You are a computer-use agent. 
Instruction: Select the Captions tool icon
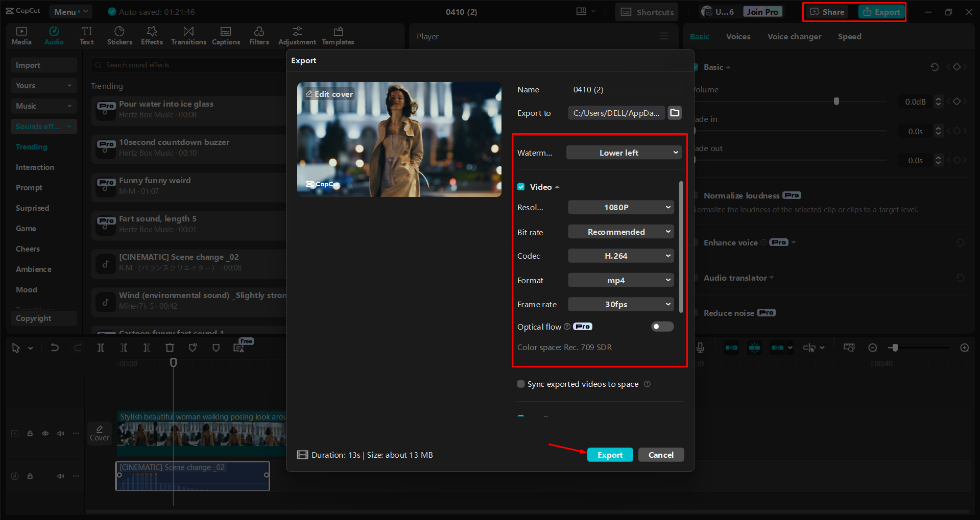coord(226,32)
